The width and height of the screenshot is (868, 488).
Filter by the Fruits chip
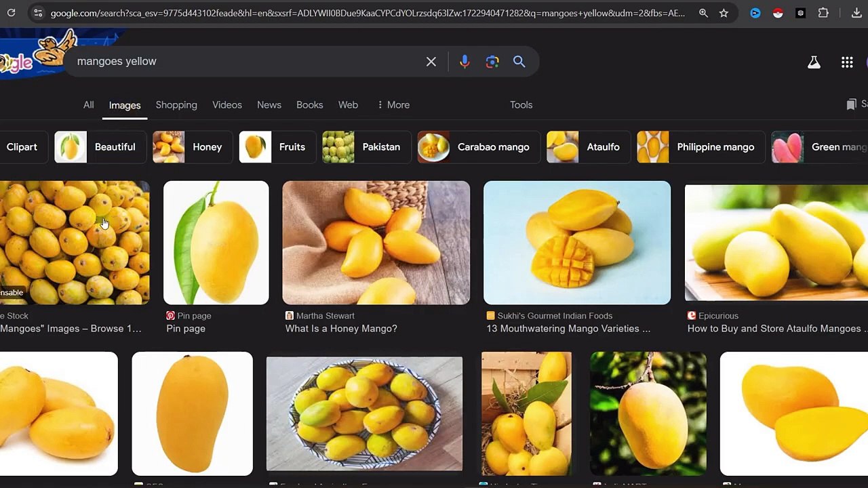[278, 147]
